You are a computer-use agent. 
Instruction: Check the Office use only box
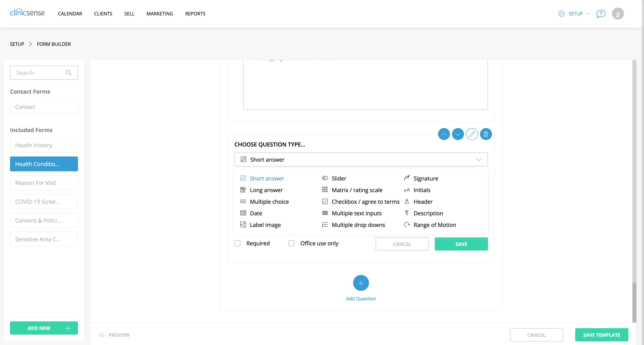[292, 243]
